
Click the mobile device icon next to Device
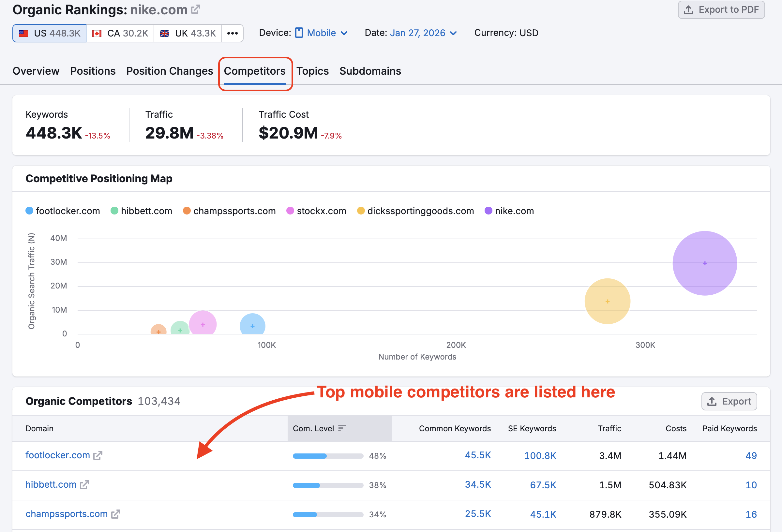(x=299, y=33)
